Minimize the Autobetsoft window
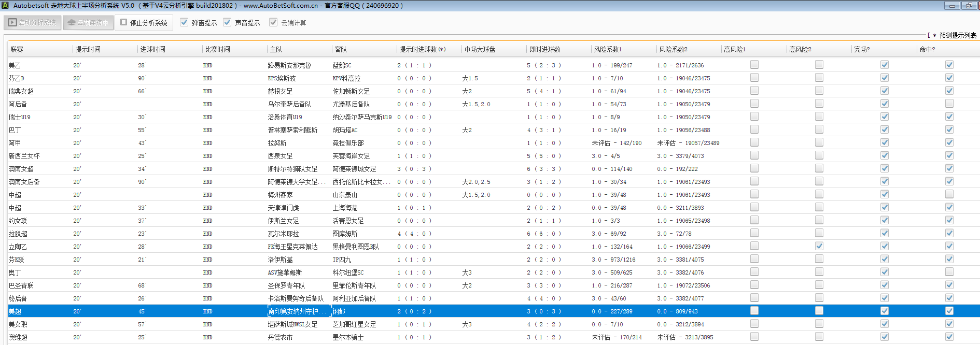This screenshot has width=980, height=345. pos(951,6)
